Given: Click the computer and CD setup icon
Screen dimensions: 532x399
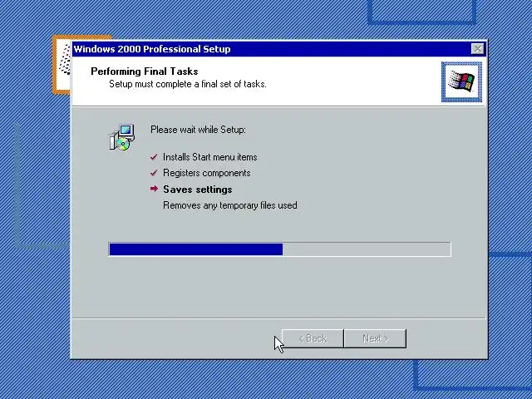Looking at the screenshot, I should pyautogui.click(x=122, y=137).
